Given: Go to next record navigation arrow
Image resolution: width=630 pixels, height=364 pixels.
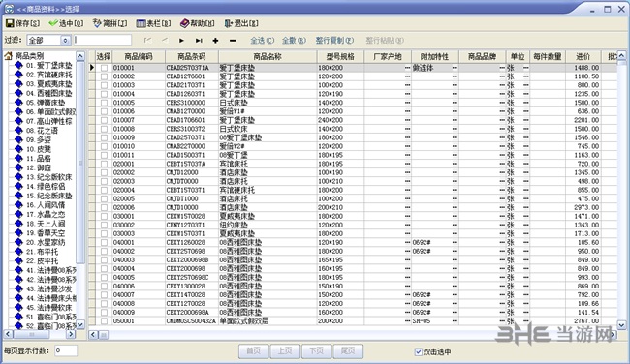Looking at the screenshot, I should (x=181, y=40).
